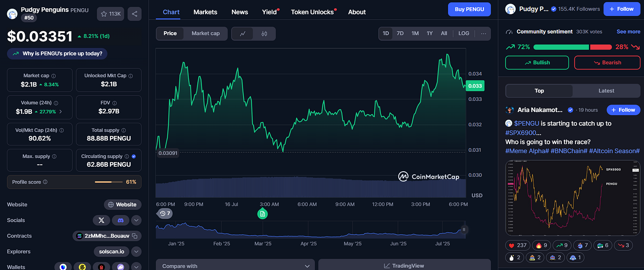
Task: Select the line chart type icon
Action: point(243,34)
